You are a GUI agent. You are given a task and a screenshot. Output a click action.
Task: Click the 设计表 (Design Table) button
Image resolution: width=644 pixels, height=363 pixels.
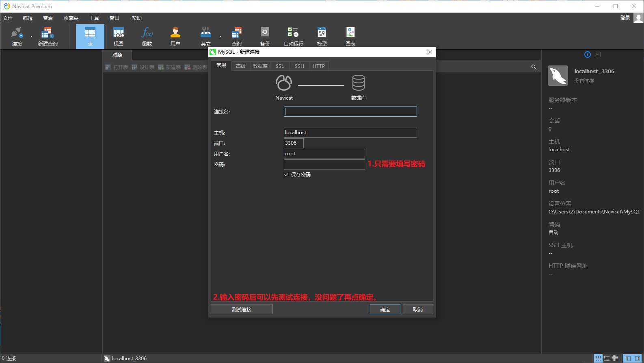click(143, 67)
